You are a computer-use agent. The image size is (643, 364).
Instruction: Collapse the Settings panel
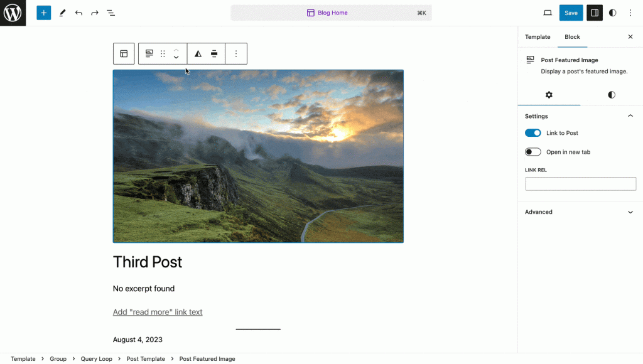click(630, 116)
